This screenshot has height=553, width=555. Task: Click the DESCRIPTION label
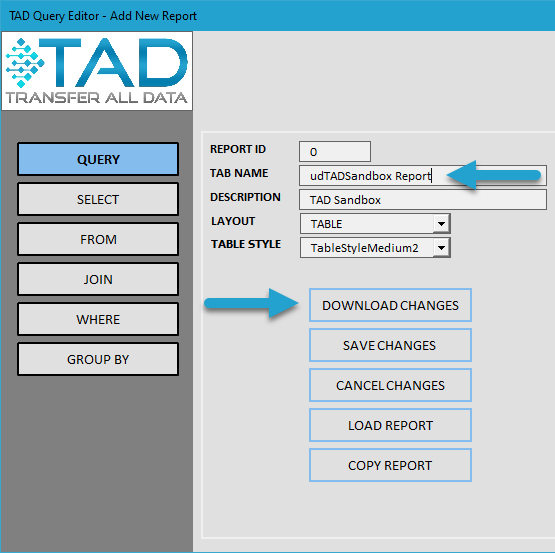point(245,197)
